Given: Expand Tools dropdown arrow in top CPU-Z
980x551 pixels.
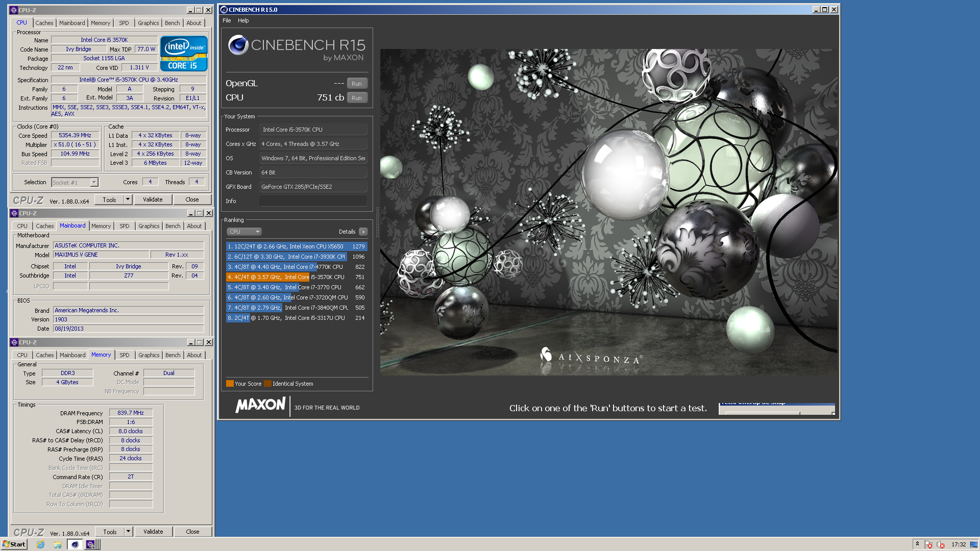Looking at the screenshot, I should click(x=128, y=199).
